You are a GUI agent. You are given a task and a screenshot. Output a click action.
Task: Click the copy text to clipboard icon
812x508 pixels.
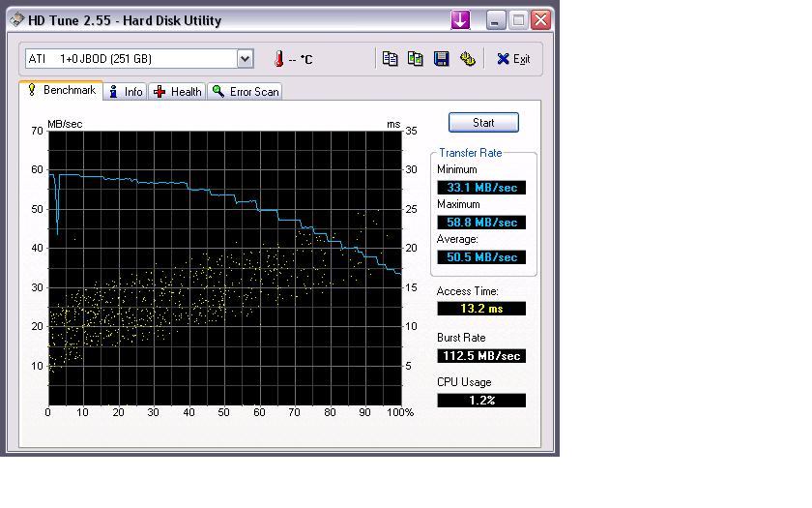pos(390,59)
